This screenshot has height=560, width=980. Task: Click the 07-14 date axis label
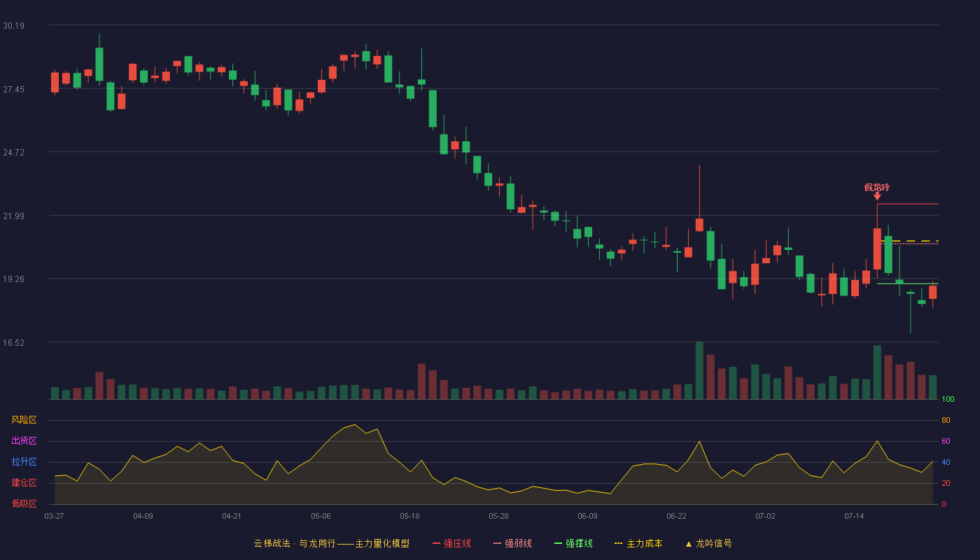854,516
